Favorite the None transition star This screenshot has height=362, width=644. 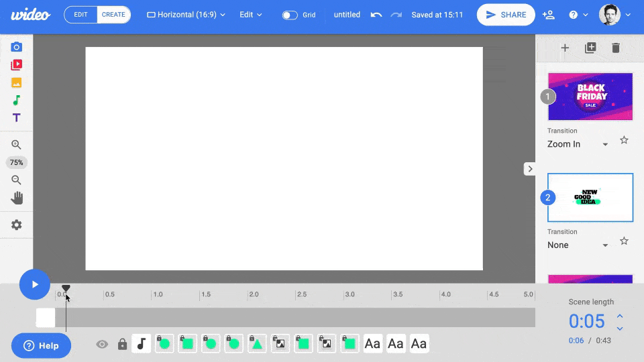pos(624,241)
